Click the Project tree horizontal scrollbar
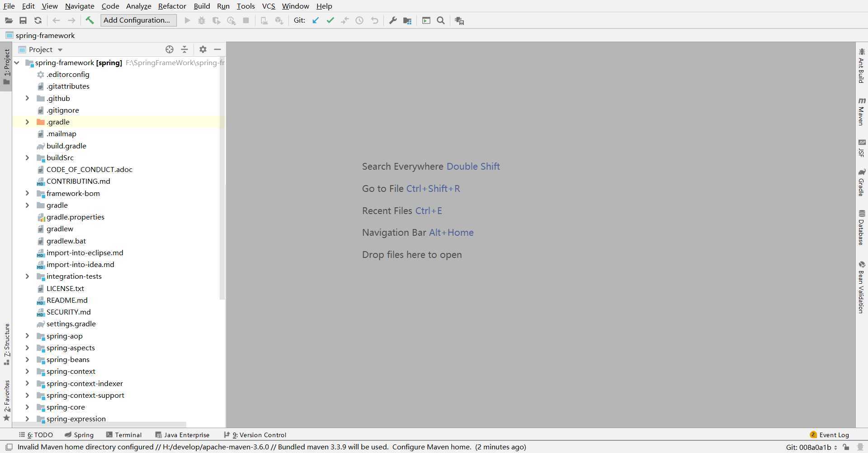This screenshot has width=868, height=453. (x=99, y=424)
